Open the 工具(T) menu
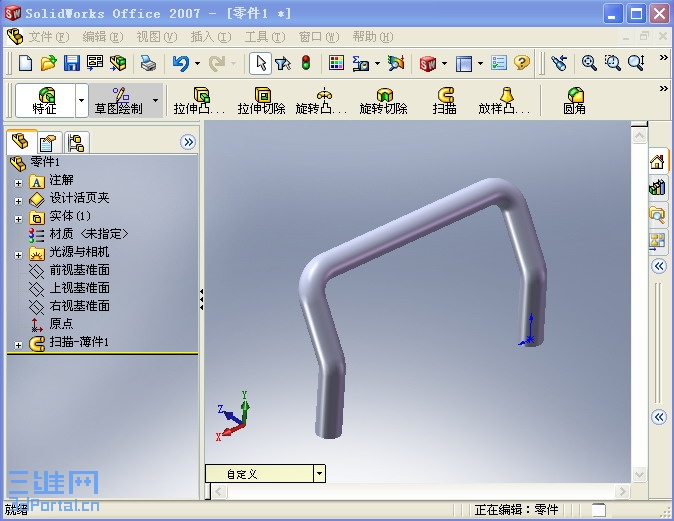This screenshot has width=674, height=521. 265,37
